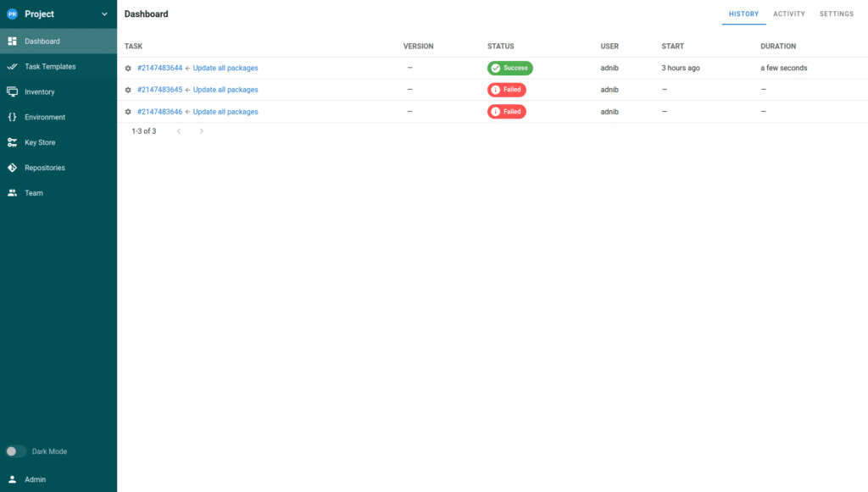Click gear icon beside task #2147483644
The width and height of the screenshot is (868, 492).
[128, 68]
